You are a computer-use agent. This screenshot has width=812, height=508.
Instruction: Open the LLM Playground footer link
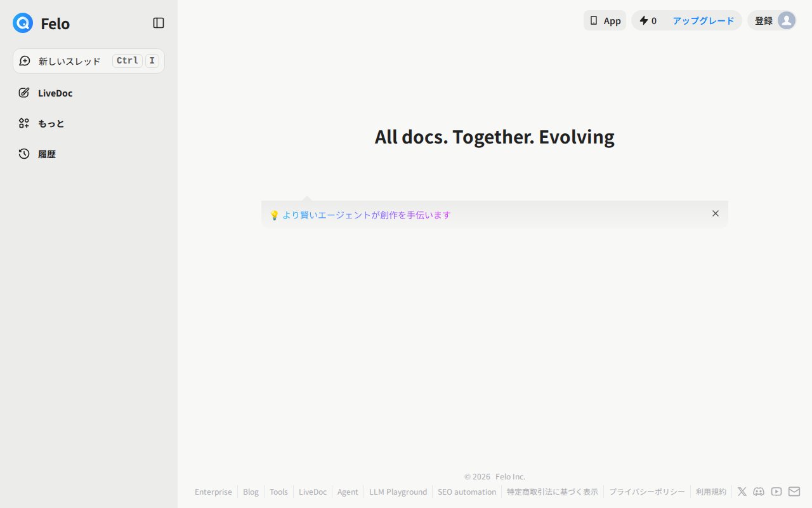tap(398, 491)
